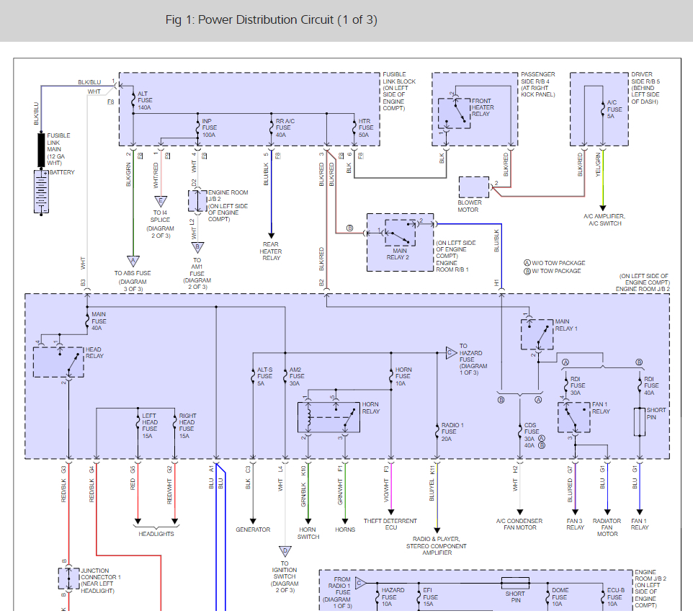Click the Fig 1 Power Distribution Circuit title

272,20
